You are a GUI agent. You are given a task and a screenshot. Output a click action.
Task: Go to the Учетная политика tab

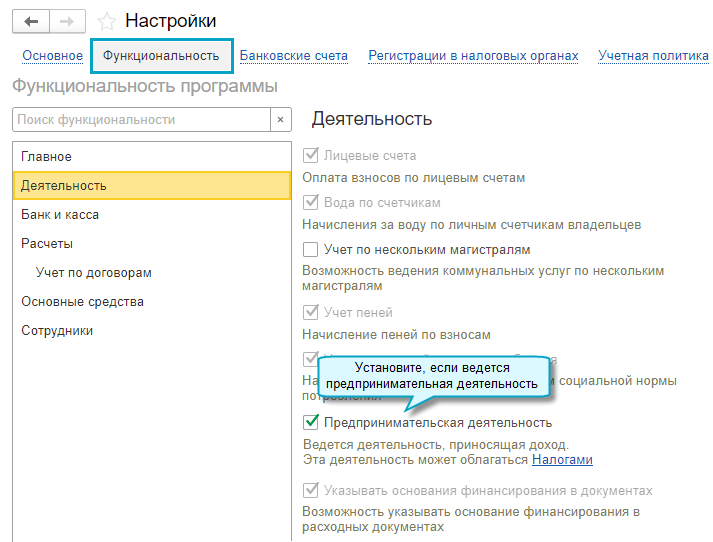tap(653, 56)
